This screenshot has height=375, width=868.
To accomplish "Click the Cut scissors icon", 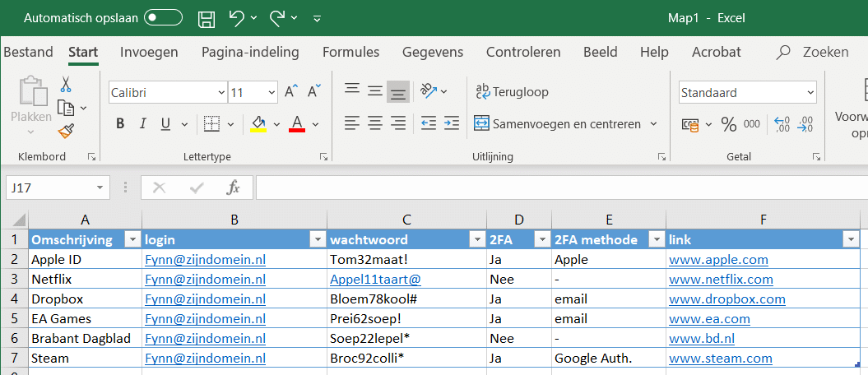I will (66, 84).
